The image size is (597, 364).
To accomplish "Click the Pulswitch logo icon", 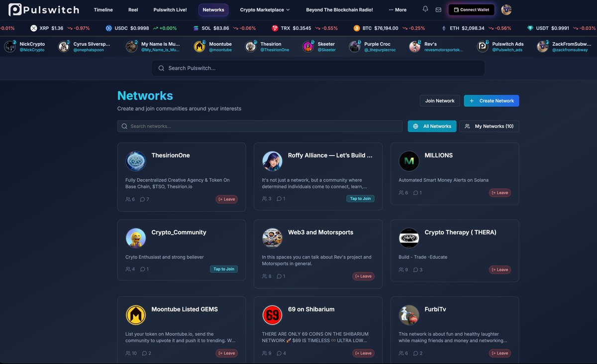I will click(x=15, y=9).
